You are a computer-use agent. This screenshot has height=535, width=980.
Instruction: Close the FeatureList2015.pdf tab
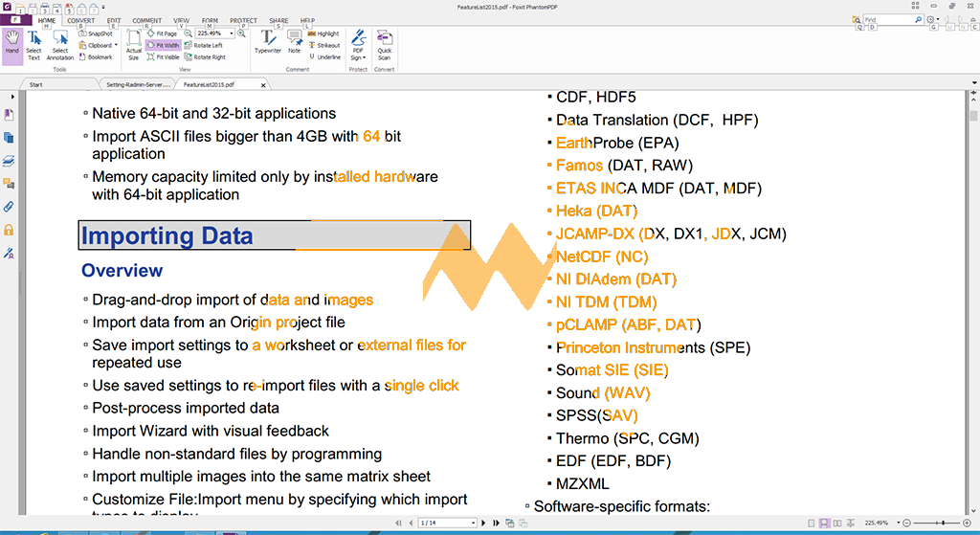pyautogui.click(x=263, y=85)
